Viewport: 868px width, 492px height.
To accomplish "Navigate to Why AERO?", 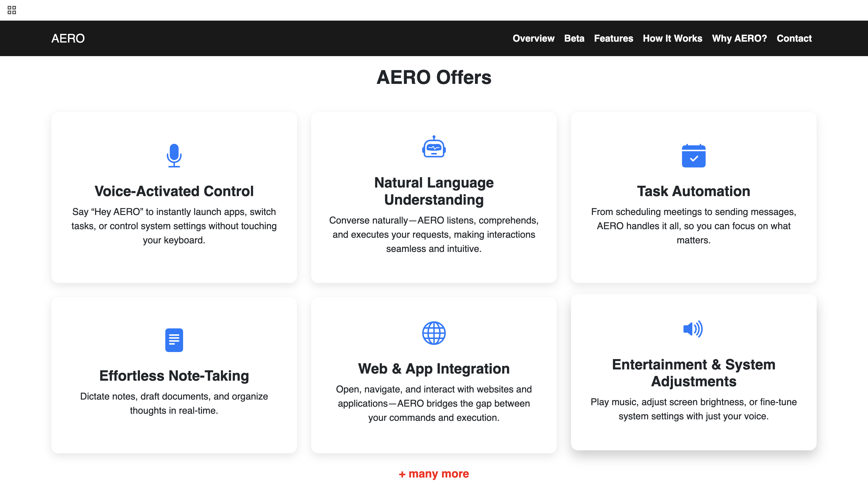I will pyautogui.click(x=739, y=38).
